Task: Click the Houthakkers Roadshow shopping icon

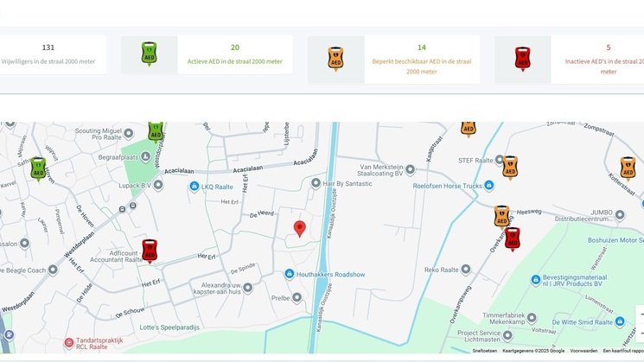Action: pos(290,274)
